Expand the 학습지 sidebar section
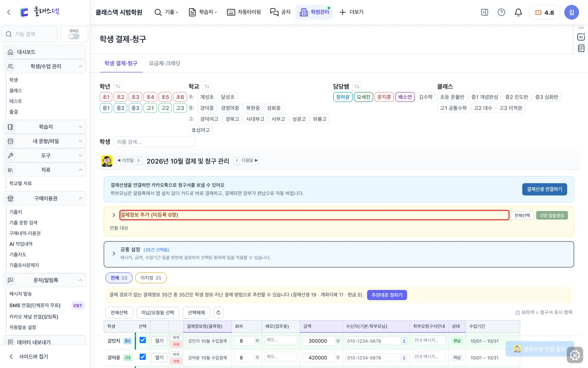This screenshot has height=368, width=588. (44, 127)
